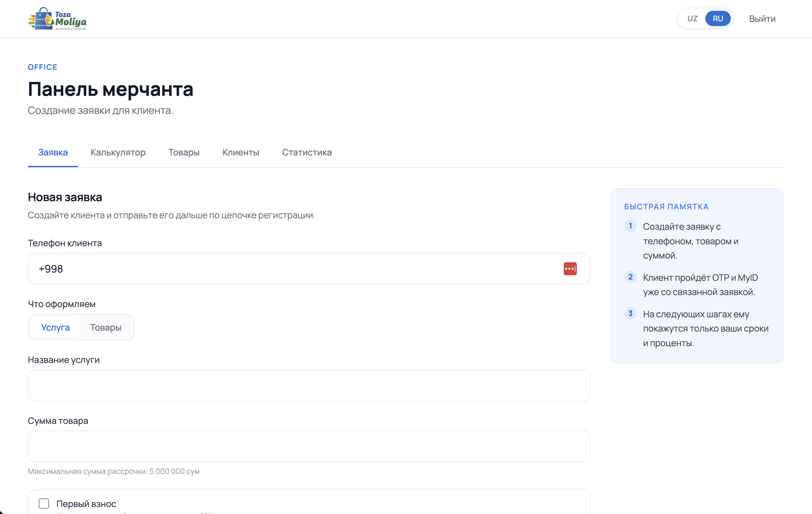This screenshot has height=514, width=812.
Task: Switch to the Калькулятор tab
Action: click(x=118, y=152)
